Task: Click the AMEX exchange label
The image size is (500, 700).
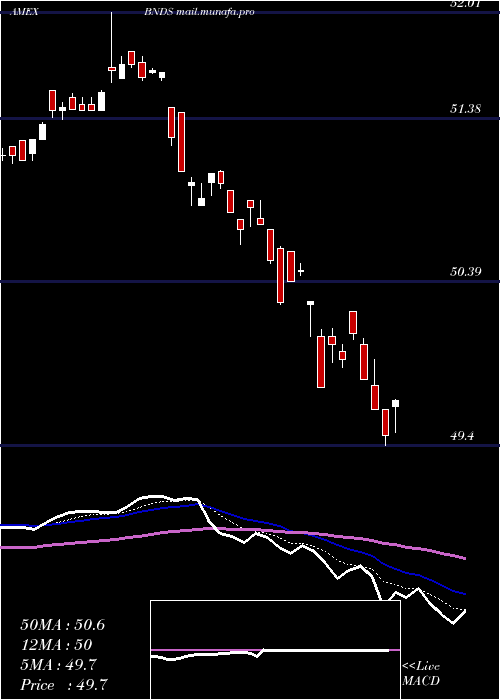Action: click(x=26, y=12)
